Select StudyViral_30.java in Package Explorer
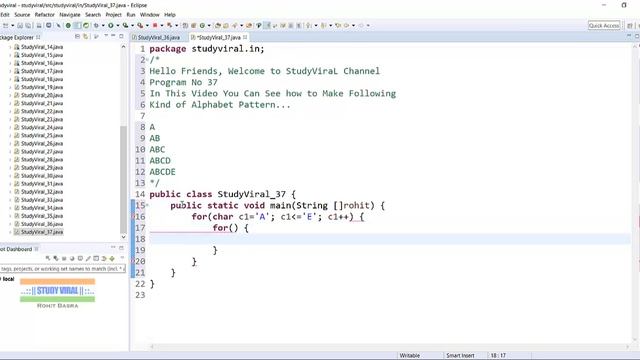 [x=42, y=176]
